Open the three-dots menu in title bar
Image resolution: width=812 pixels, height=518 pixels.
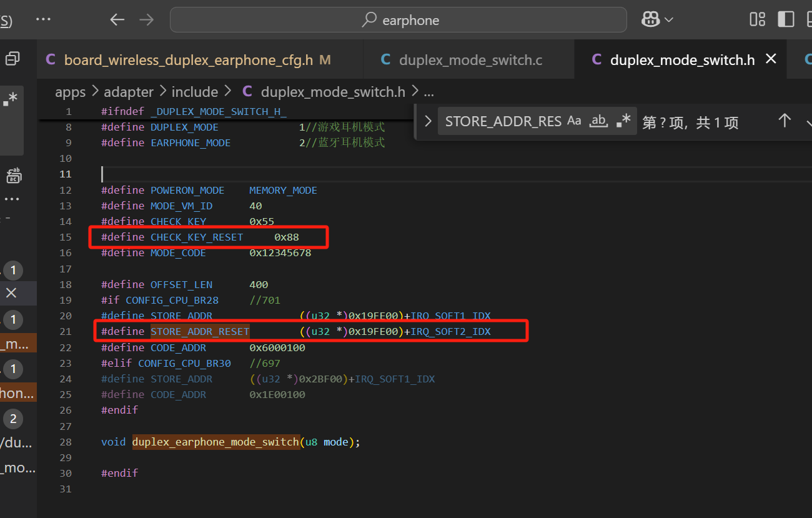click(43, 19)
